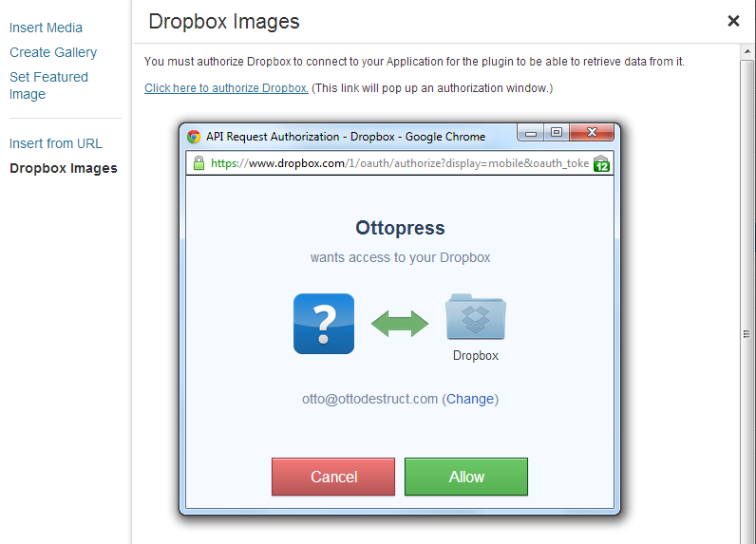
Task: Click here to authorize Dropbox link
Action: click(x=226, y=88)
